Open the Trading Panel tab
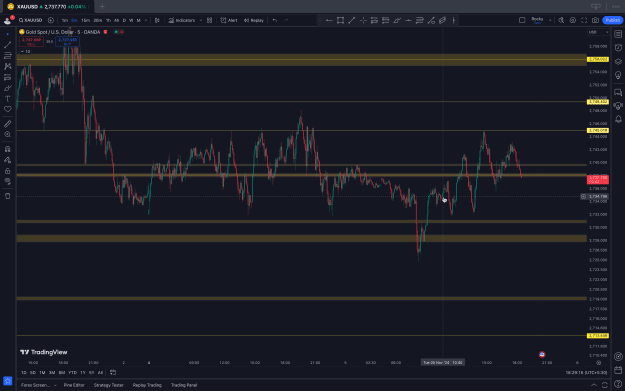Image resolution: width=625 pixels, height=391 pixels. tap(184, 385)
